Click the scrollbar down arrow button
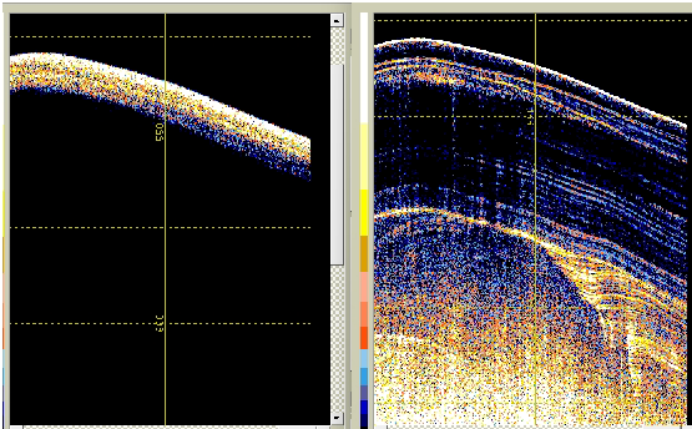 [336, 417]
